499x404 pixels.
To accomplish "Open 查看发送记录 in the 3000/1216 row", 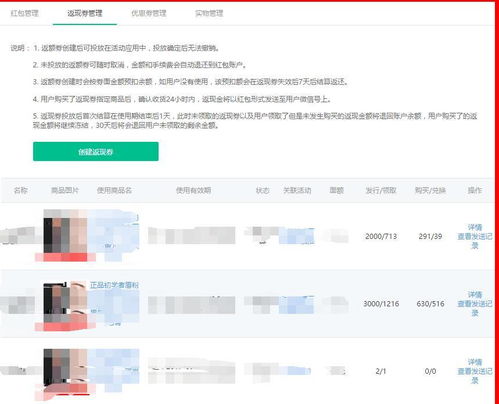I will [475, 308].
